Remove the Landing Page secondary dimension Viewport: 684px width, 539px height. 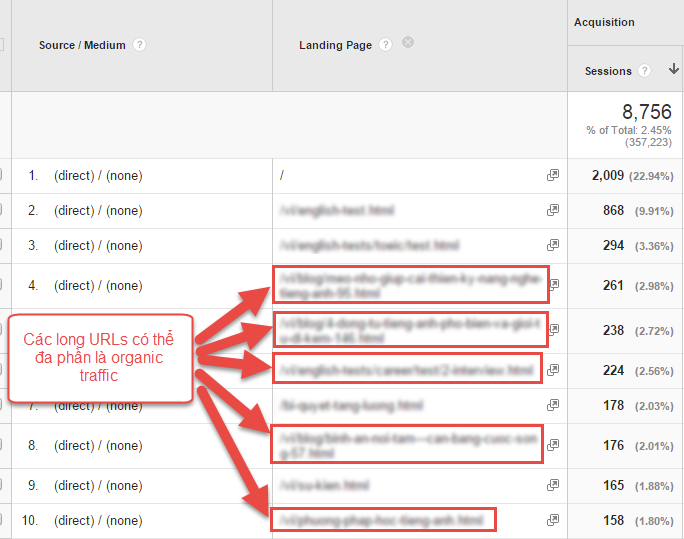[408, 42]
